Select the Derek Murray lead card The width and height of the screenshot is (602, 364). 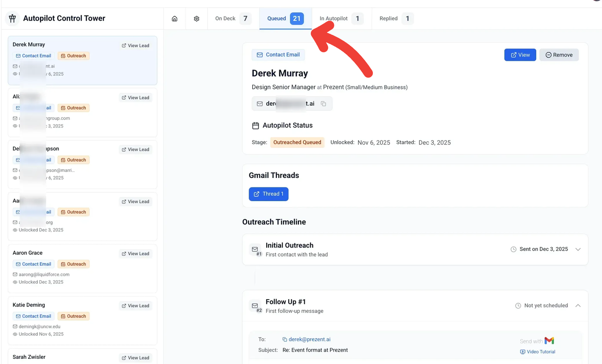click(83, 60)
